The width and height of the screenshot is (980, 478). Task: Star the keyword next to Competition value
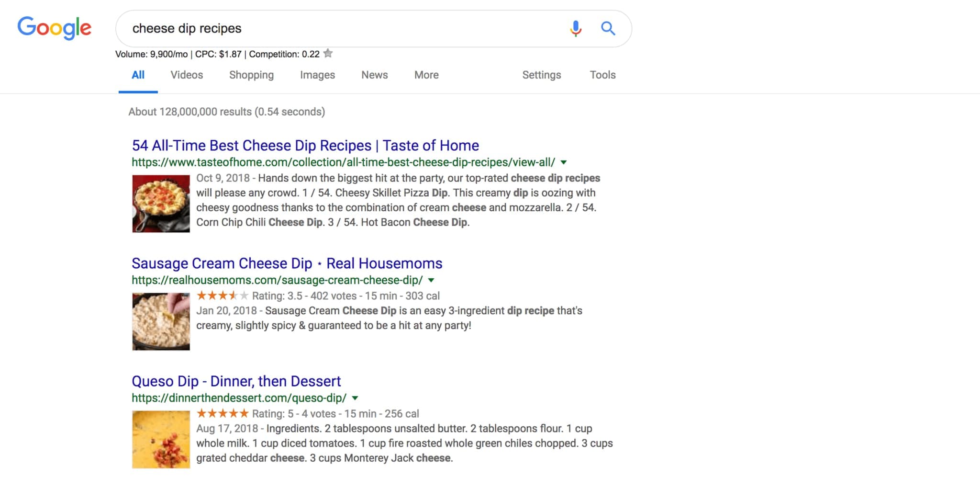(328, 53)
